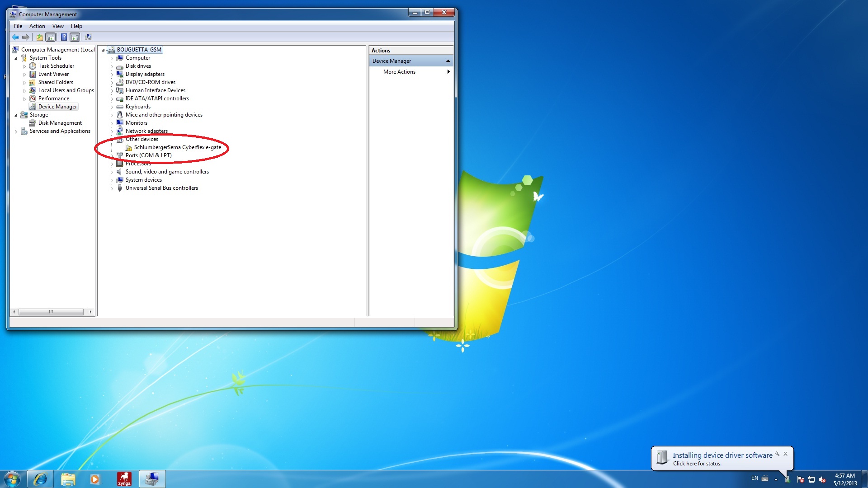The image size is (868, 488).
Task: Select Disk drives category icon
Action: point(120,66)
